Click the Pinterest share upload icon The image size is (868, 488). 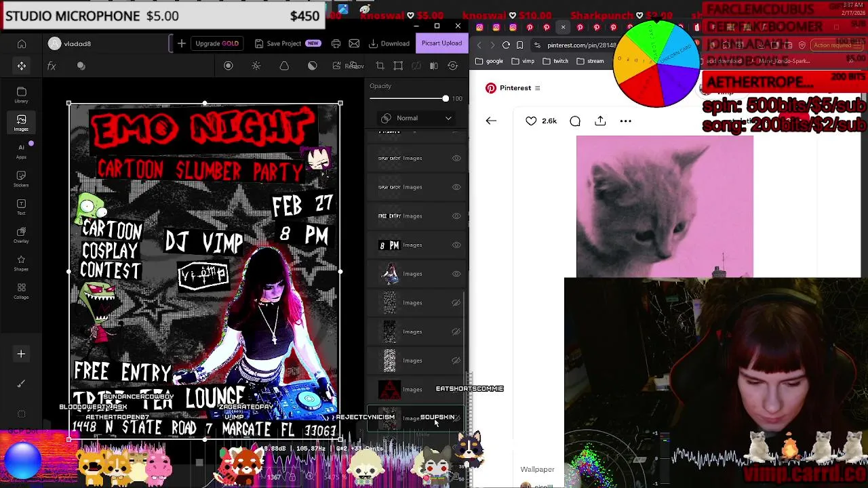point(600,121)
